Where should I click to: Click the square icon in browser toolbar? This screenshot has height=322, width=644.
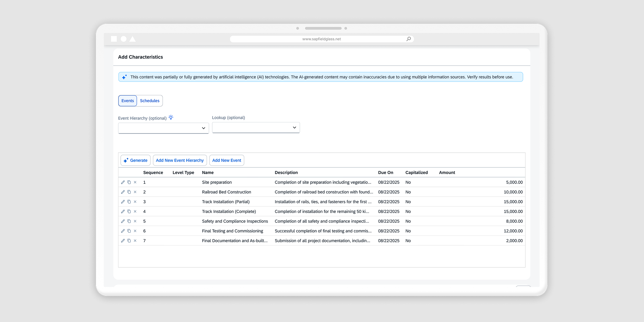tap(114, 39)
